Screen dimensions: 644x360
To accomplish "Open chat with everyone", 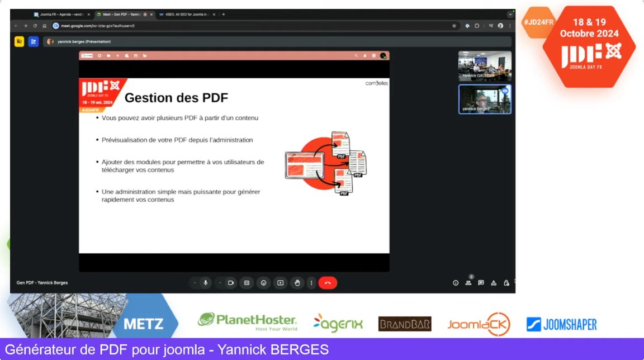I will click(x=481, y=283).
